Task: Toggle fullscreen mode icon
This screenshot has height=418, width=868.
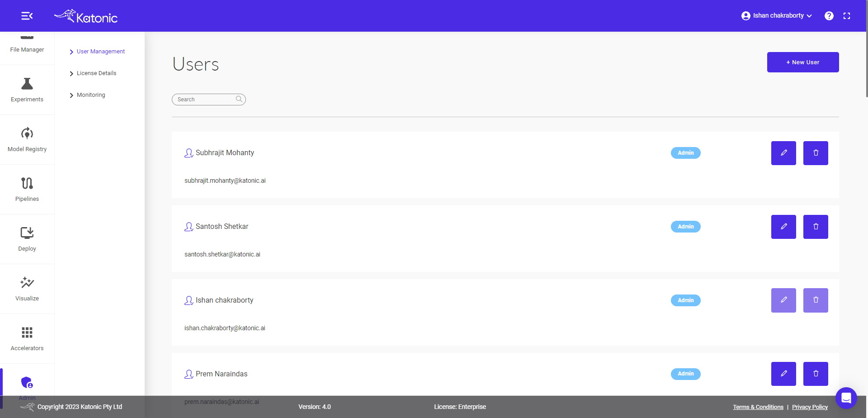Action: click(847, 16)
